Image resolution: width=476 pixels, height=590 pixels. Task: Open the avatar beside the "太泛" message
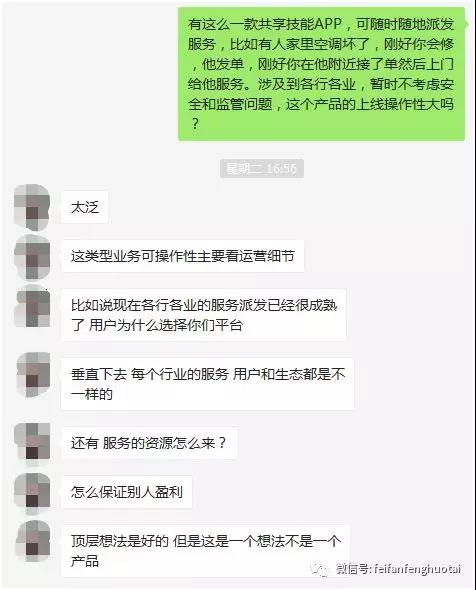coord(32,207)
